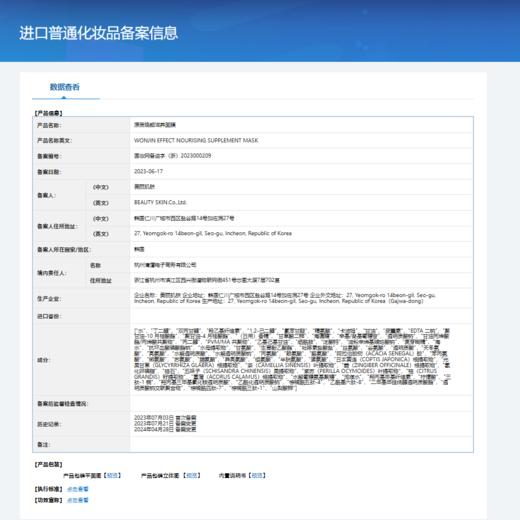Click the 生产企业 manufacturer details text
This screenshot has height=520, width=520.
[285, 298]
